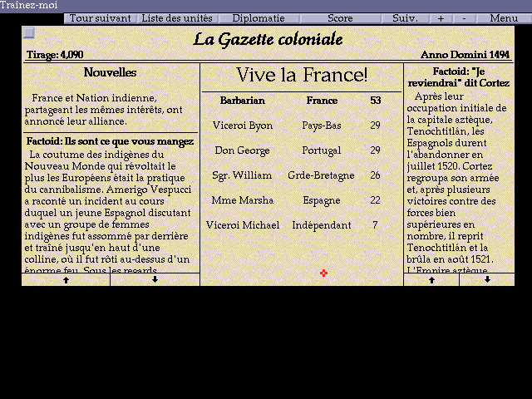The height and width of the screenshot is (399, 532).
Task: Click the Nouvelles heading
Action: point(111,72)
